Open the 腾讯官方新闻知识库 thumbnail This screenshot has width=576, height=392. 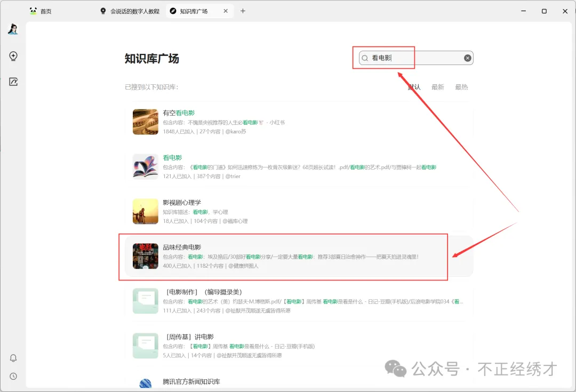pos(146,383)
